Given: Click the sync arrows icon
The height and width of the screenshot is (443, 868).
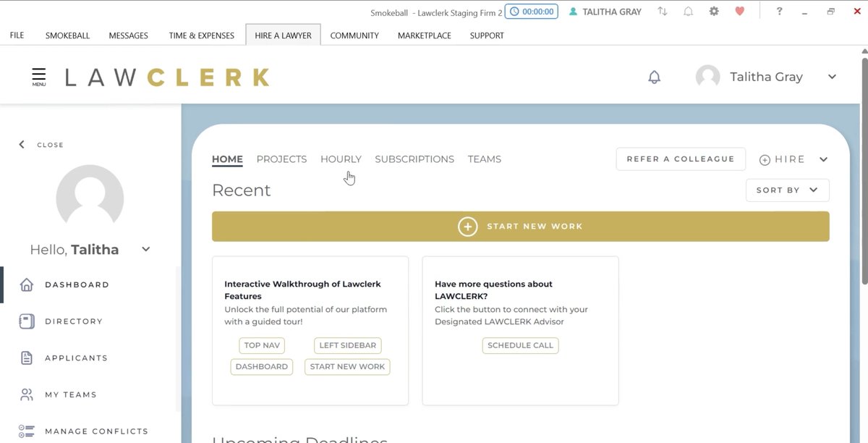Looking at the screenshot, I should 663,11.
